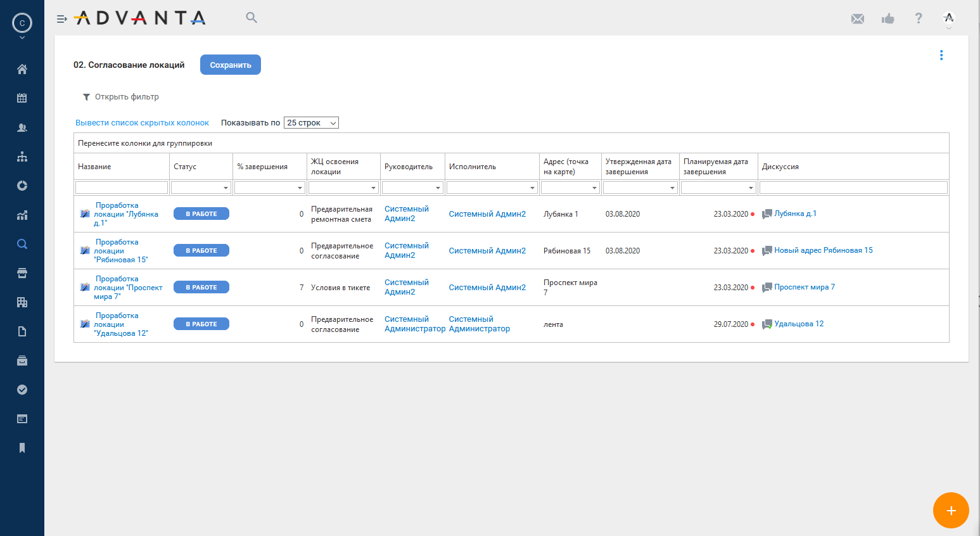Click the Дискуссия column filter input
The width and height of the screenshot is (980, 536).
pos(853,188)
